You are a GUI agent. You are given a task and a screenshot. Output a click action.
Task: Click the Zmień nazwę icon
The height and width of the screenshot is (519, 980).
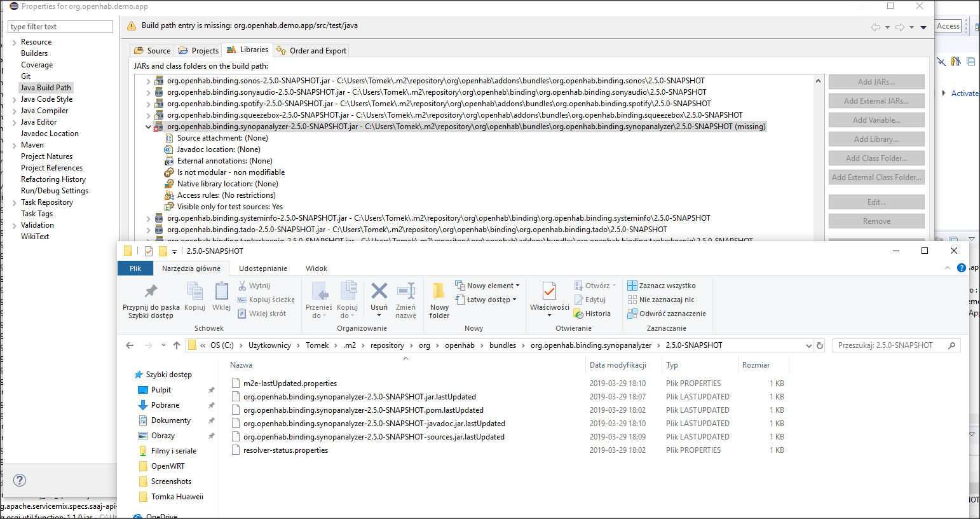point(405,291)
